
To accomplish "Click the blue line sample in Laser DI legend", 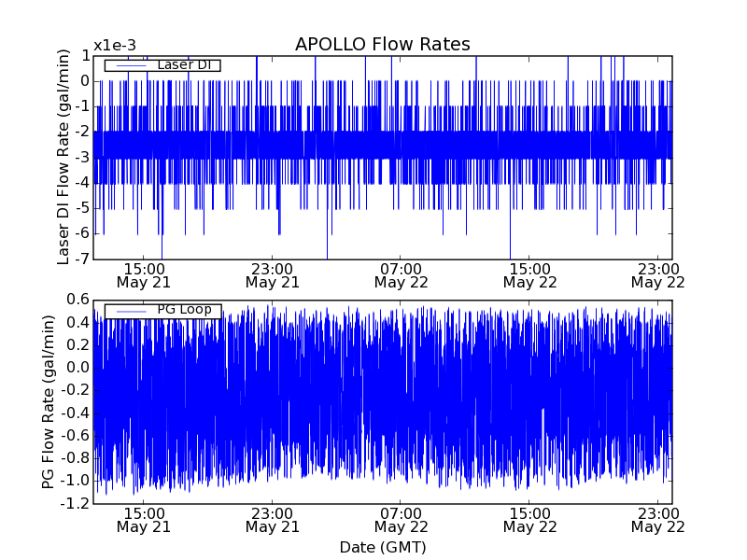I will click(x=128, y=65).
